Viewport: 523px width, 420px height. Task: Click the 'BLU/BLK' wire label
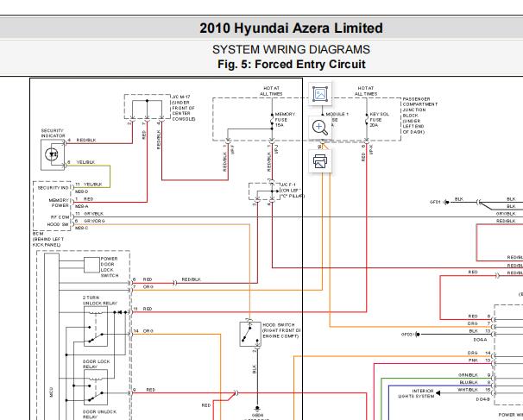pos(469,382)
